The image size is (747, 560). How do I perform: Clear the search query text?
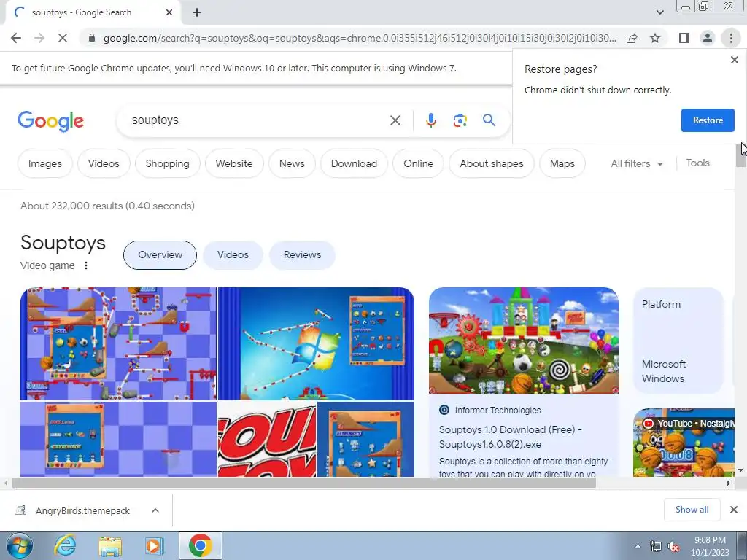(395, 120)
